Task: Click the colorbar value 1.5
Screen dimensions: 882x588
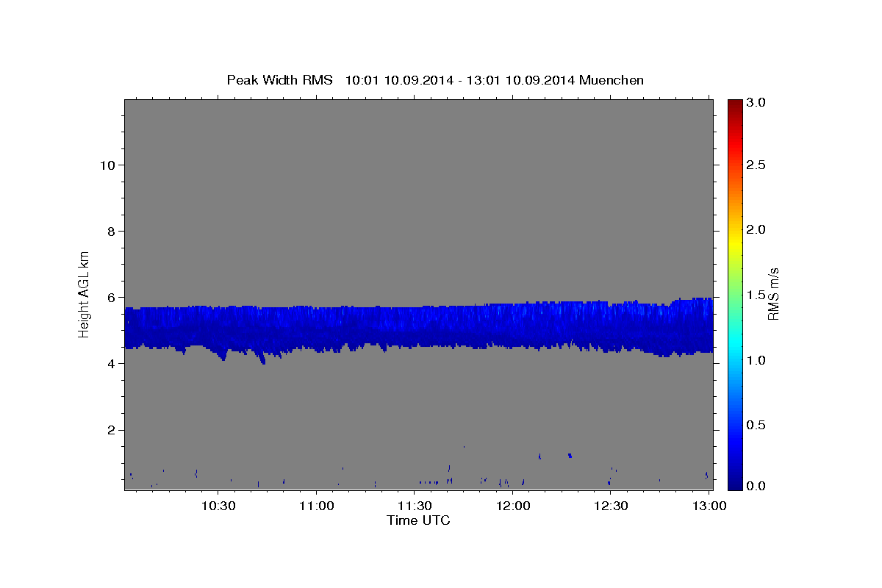Action: [756, 295]
